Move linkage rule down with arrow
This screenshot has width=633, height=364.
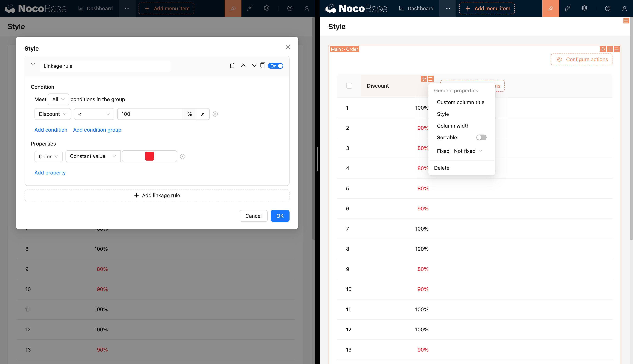click(x=254, y=66)
